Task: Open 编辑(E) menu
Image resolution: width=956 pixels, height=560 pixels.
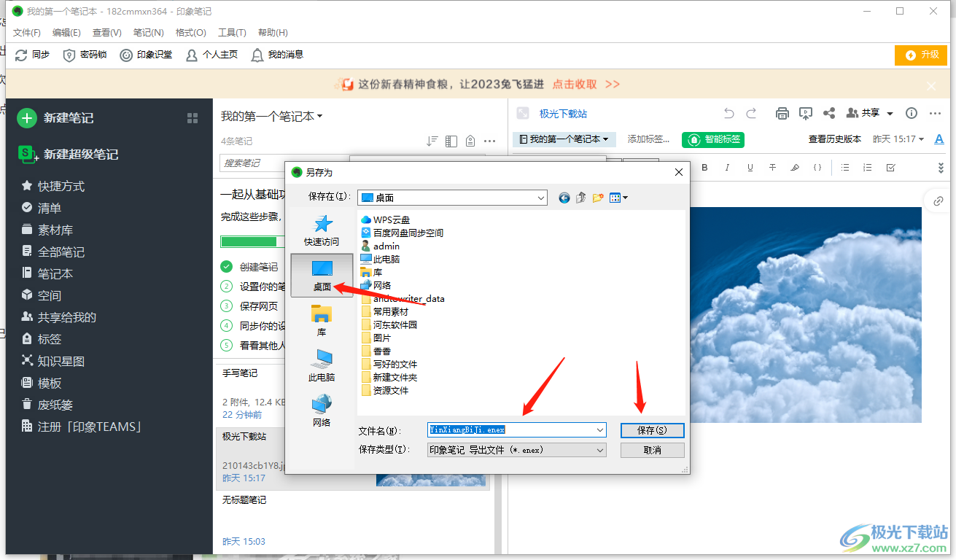Action: pos(66,33)
